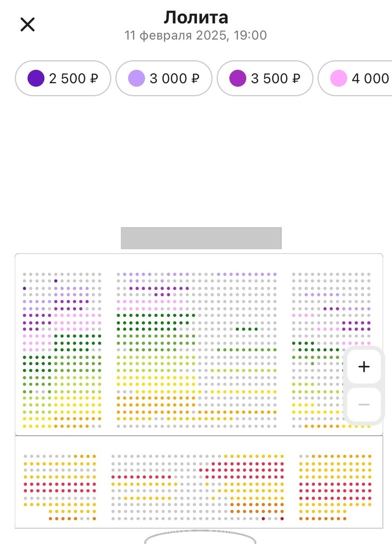Tap the date 11 февраля 2025, 19:00

coord(196,35)
